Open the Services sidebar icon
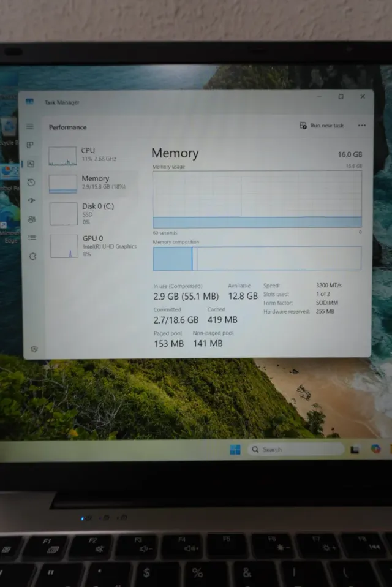The image size is (392, 587). (32, 257)
